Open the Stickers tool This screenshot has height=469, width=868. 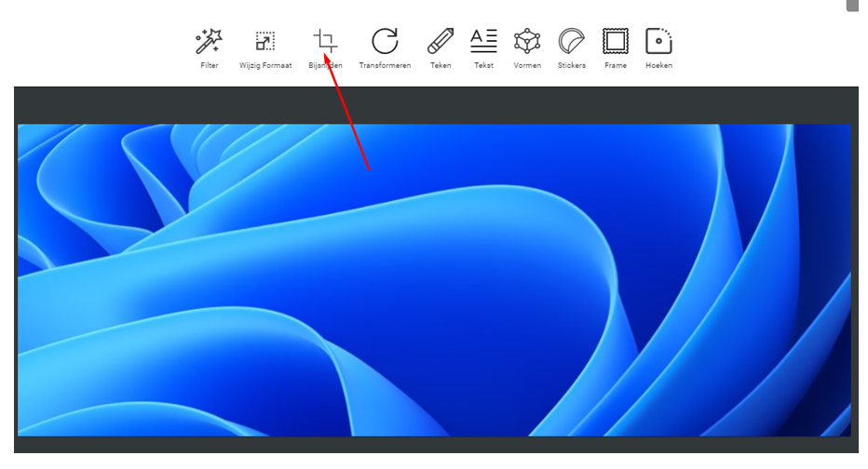(571, 48)
